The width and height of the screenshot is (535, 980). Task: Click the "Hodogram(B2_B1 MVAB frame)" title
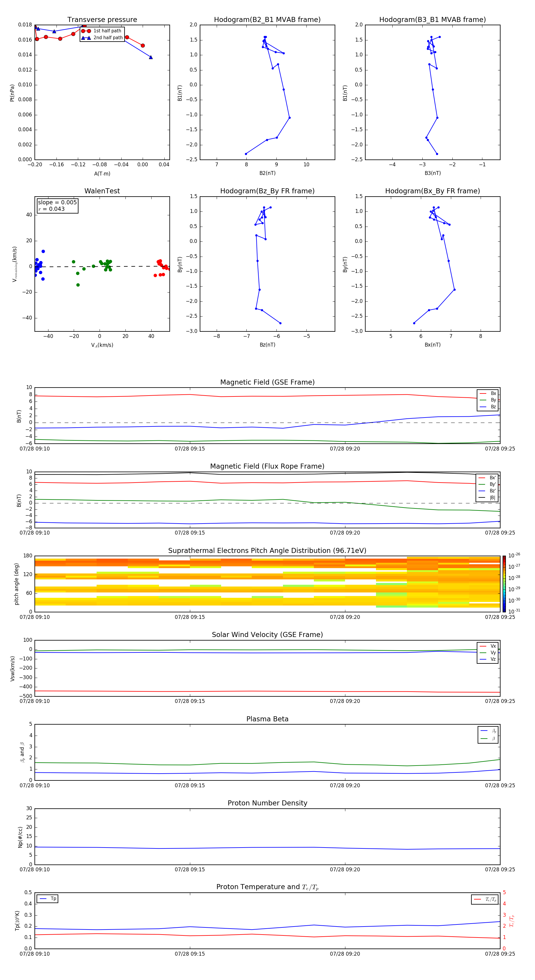[x=267, y=20]
